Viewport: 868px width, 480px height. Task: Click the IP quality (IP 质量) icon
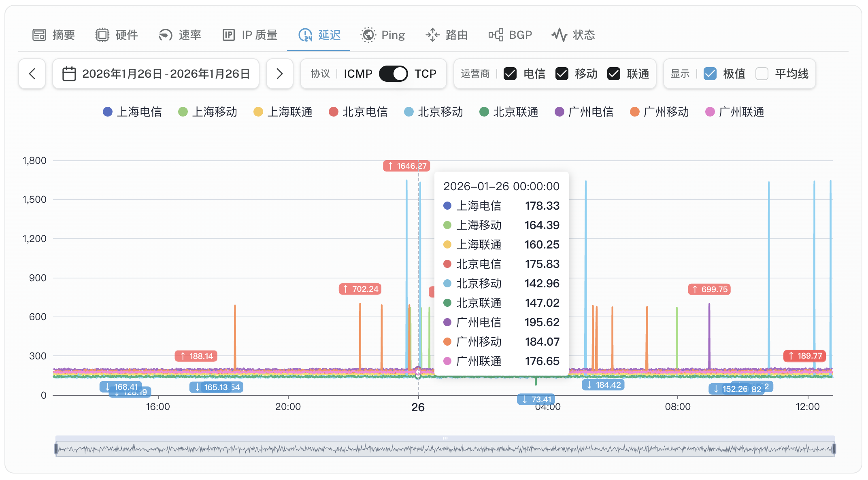tap(228, 35)
